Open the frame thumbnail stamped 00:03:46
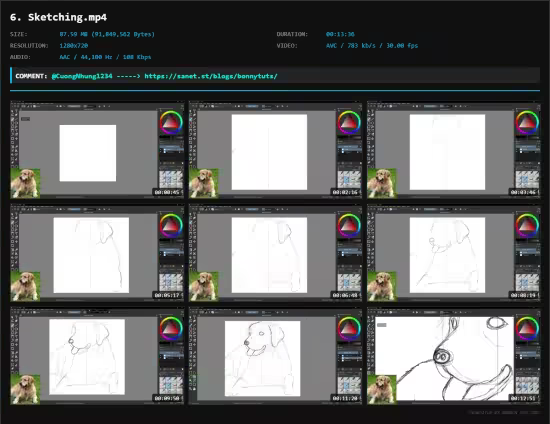The image size is (550, 424). (x=454, y=150)
